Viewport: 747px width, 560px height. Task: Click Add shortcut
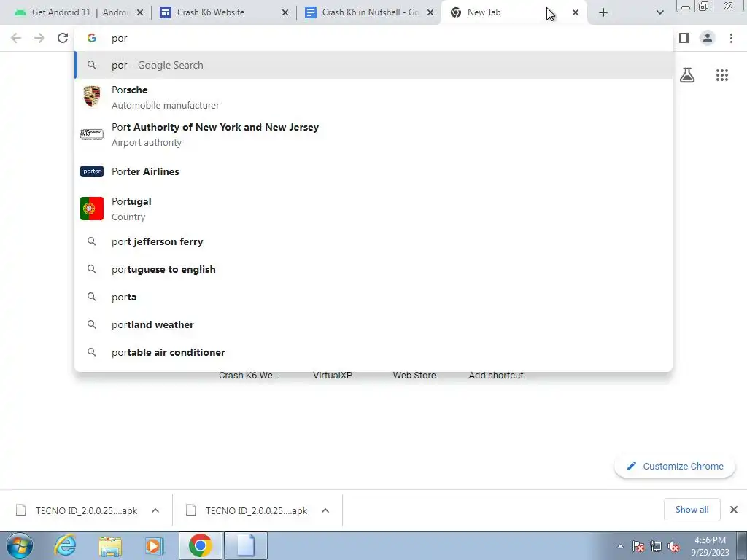tap(496, 376)
